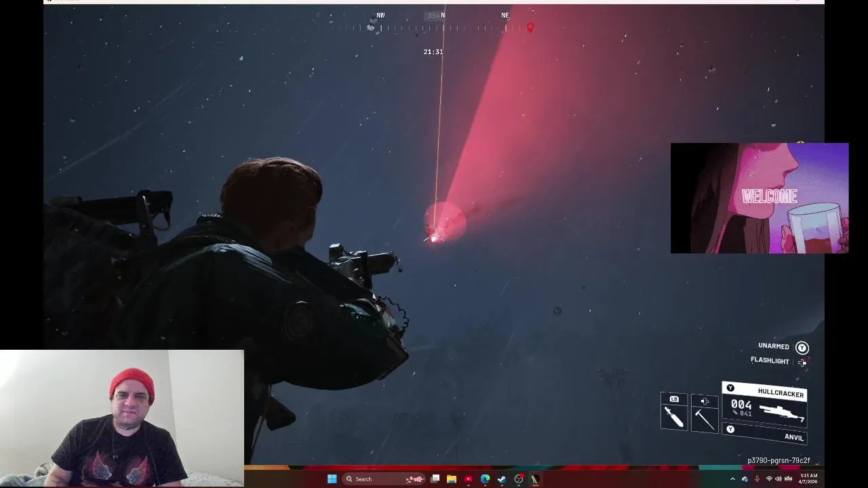
Task: Click the 004 ammo counter
Action: click(741, 405)
